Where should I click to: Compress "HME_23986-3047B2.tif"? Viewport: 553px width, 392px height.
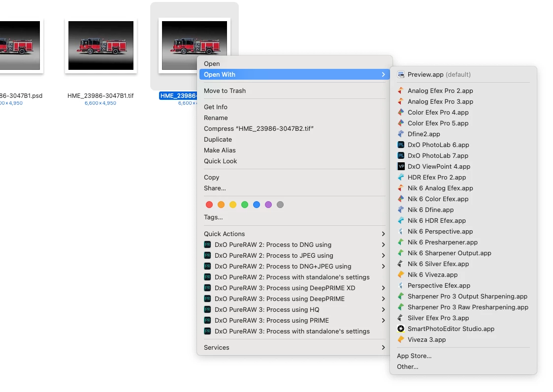pos(294,128)
